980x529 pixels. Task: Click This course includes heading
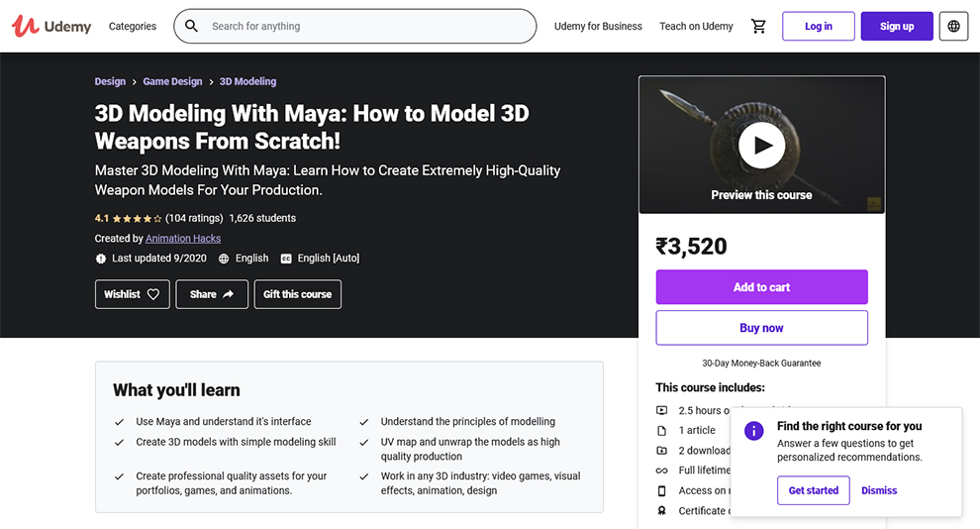pos(710,387)
